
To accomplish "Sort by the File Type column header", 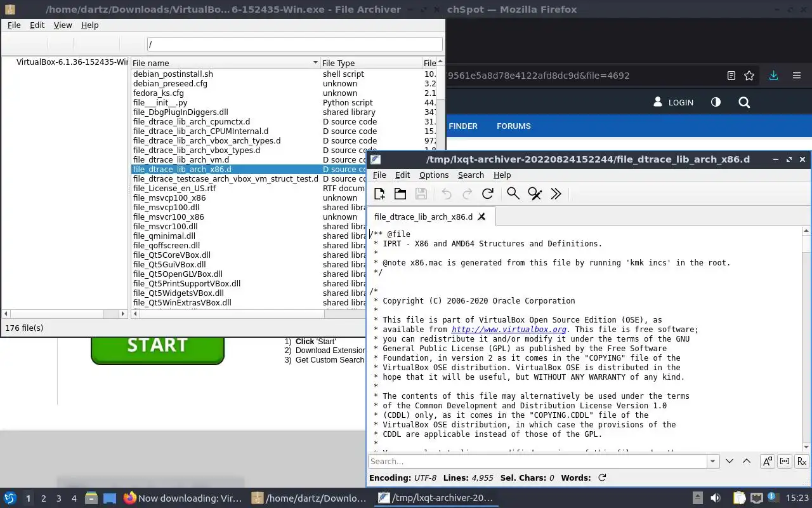I will (x=370, y=63).
